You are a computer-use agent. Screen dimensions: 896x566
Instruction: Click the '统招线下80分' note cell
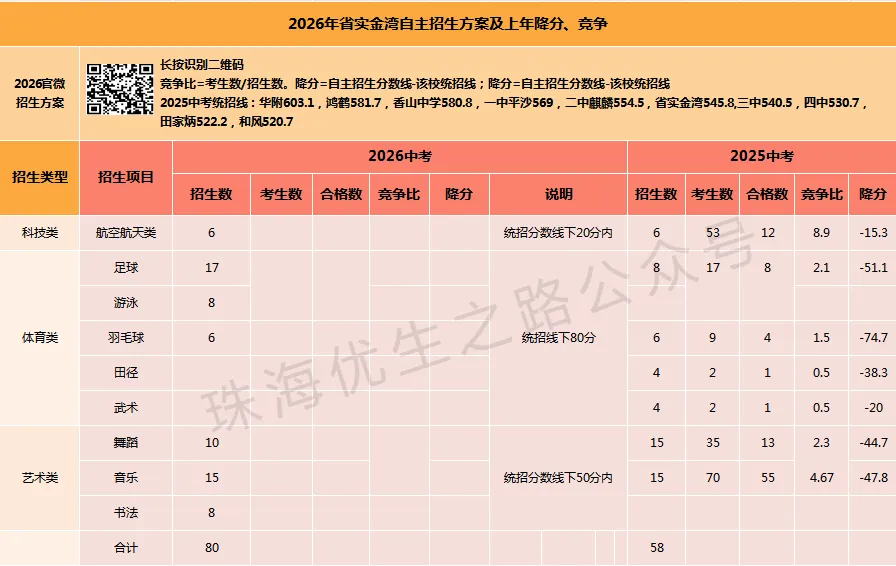click(558, 338)
